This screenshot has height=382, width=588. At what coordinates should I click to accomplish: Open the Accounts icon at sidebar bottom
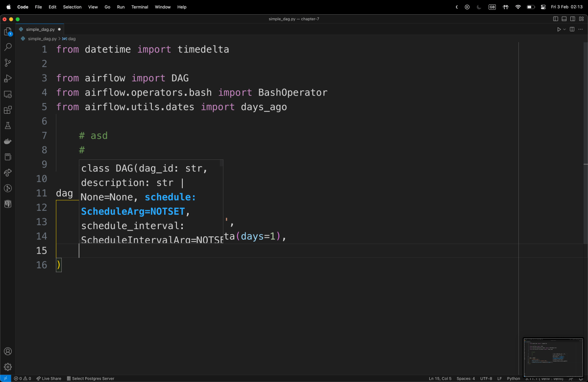(8, 351)
